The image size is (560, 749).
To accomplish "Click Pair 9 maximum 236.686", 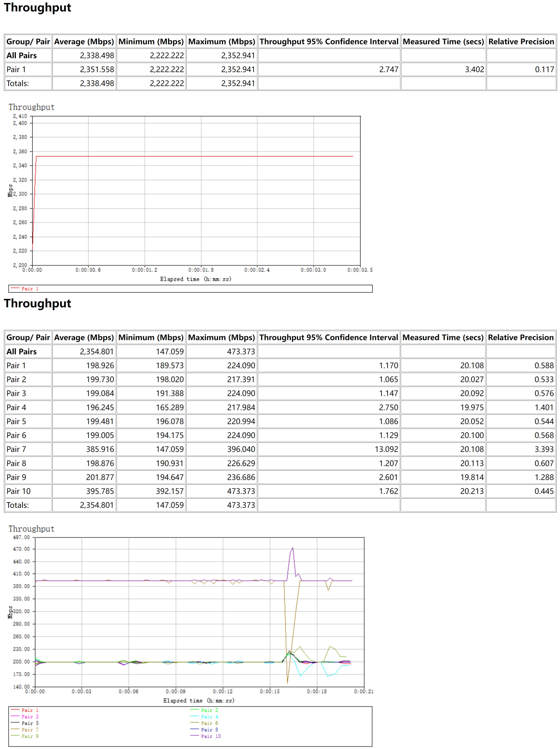I will tap(241, 477).
